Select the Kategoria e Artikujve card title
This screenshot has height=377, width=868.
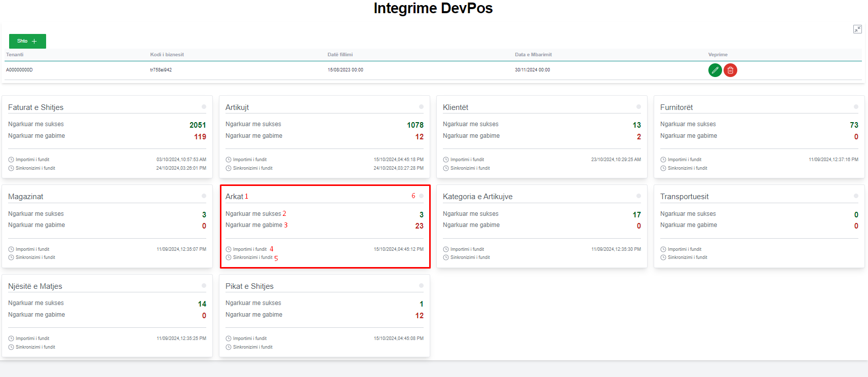tap(477, 197)
